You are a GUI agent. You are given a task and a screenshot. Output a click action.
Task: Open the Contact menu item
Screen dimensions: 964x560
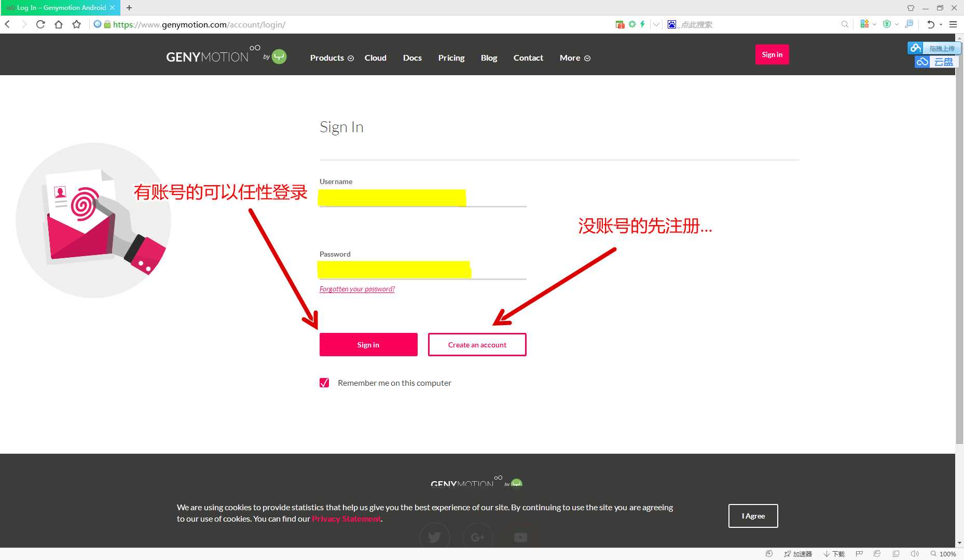(528, 58)
